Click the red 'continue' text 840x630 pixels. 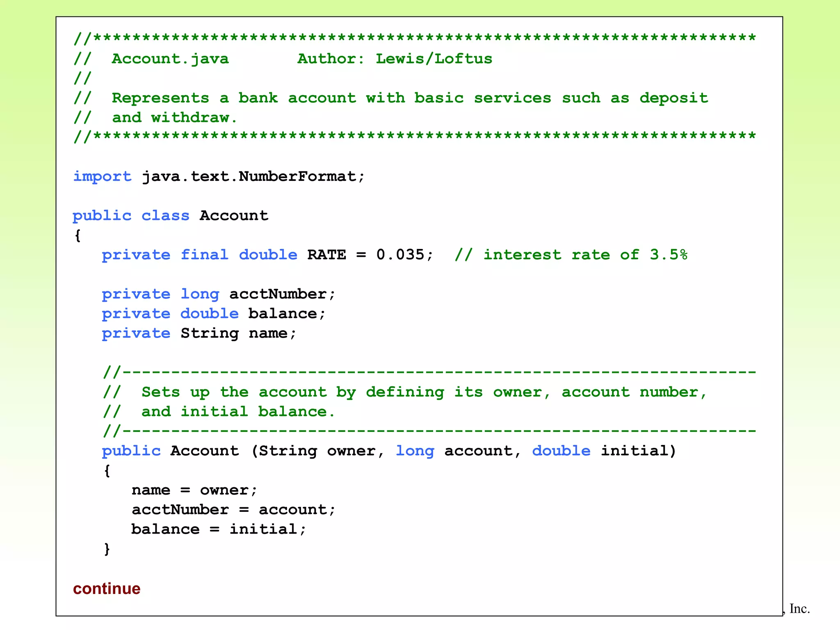pyautogui.click(x=107, y=589)
